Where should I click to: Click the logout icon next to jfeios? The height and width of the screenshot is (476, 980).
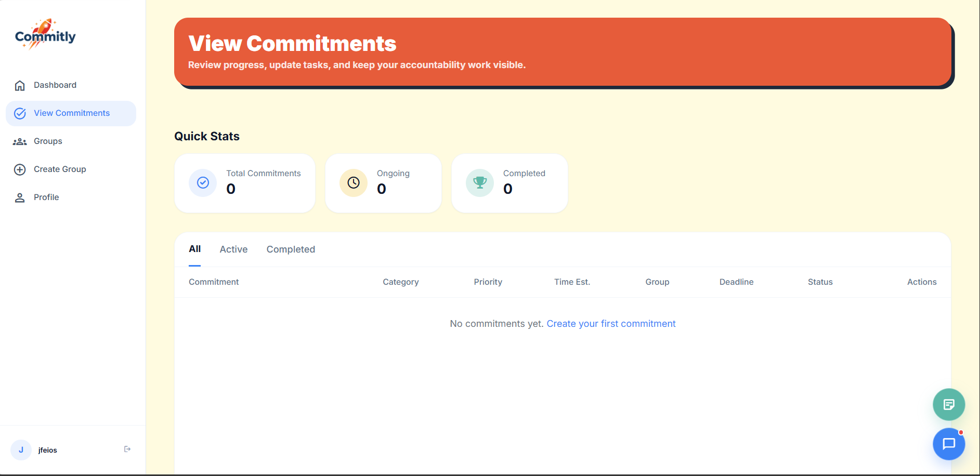pyautogui.click(x=127, y=449)
